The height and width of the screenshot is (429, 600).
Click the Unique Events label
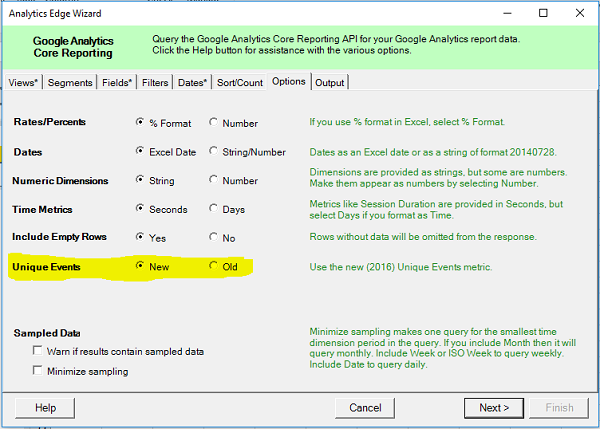[46, 267]
